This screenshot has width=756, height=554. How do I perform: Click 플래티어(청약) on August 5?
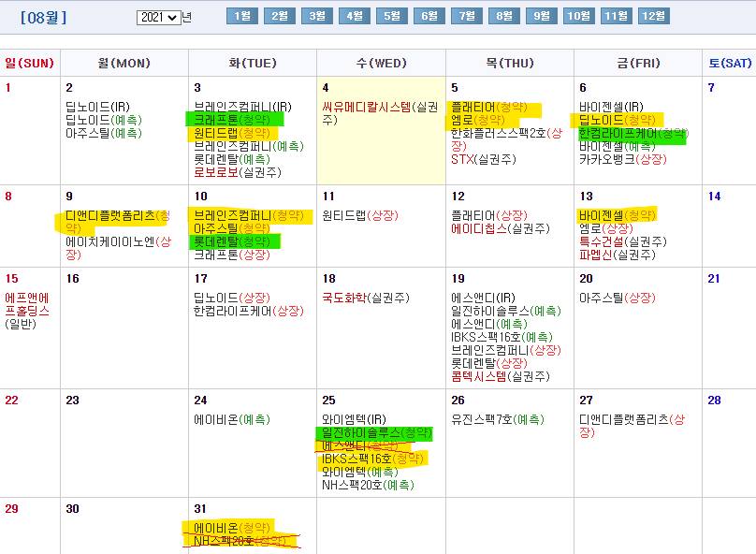point(489,107)
